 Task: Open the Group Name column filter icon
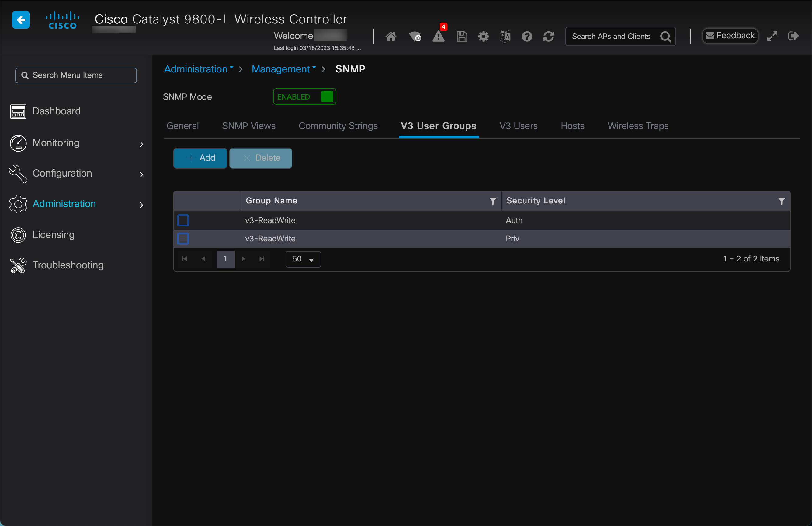(x=493, y=201)
